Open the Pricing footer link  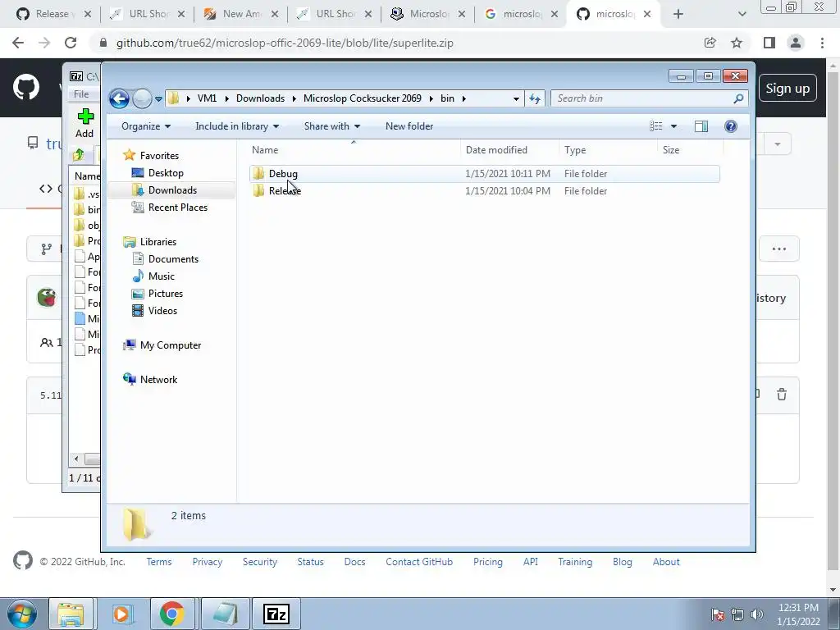coord(488,562)
